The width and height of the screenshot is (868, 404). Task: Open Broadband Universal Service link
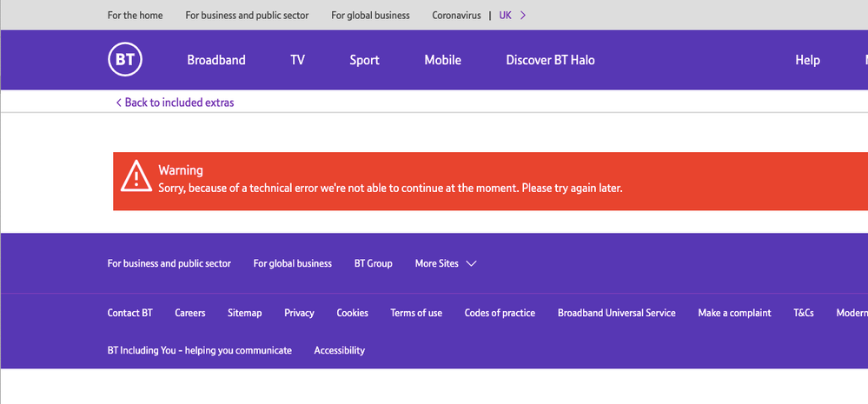point(616,313)
